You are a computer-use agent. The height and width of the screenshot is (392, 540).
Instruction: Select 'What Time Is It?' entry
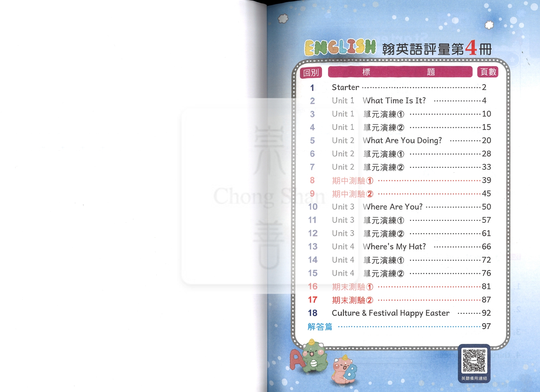[x=394, y=101]
